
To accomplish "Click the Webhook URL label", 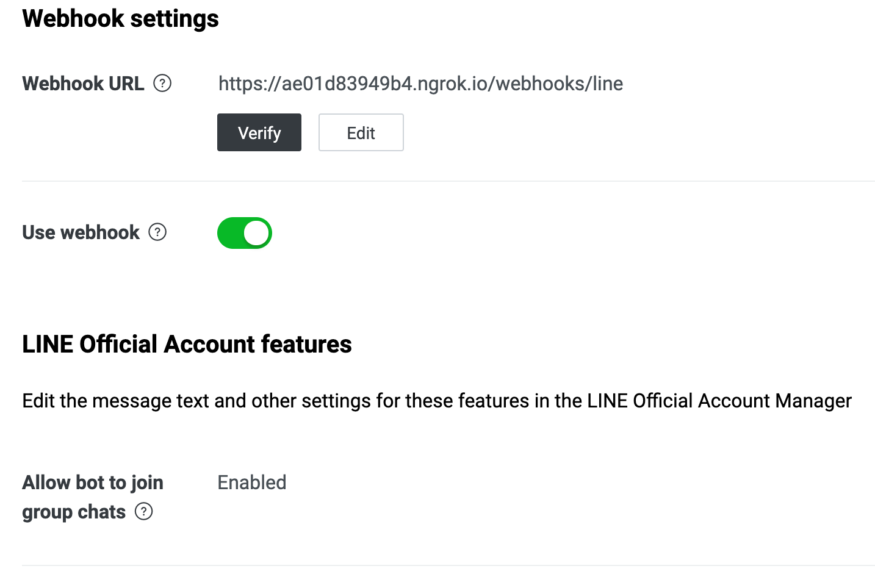I will point(83,84).
